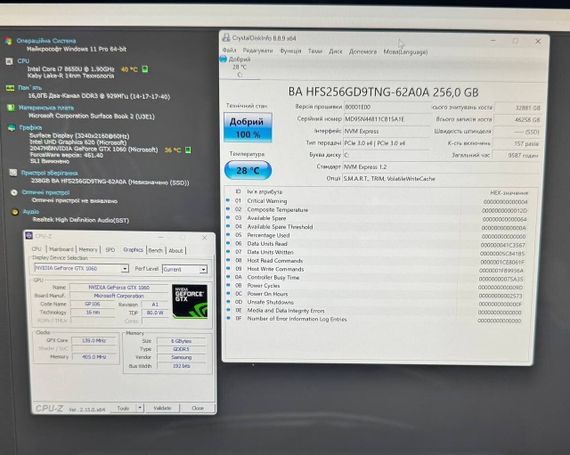
Task: Open the Пристрої зберігання section link
Action: pyautogui.click(x=49, y=173)
